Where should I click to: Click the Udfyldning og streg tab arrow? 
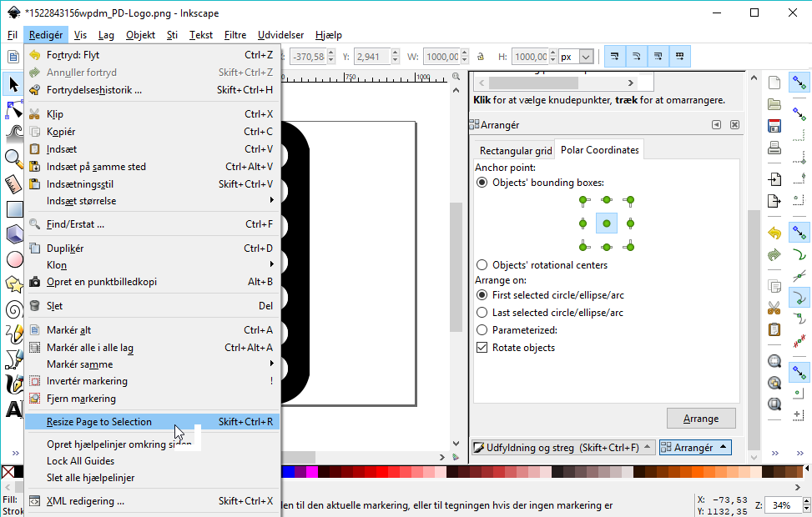(x=648, y=447)
